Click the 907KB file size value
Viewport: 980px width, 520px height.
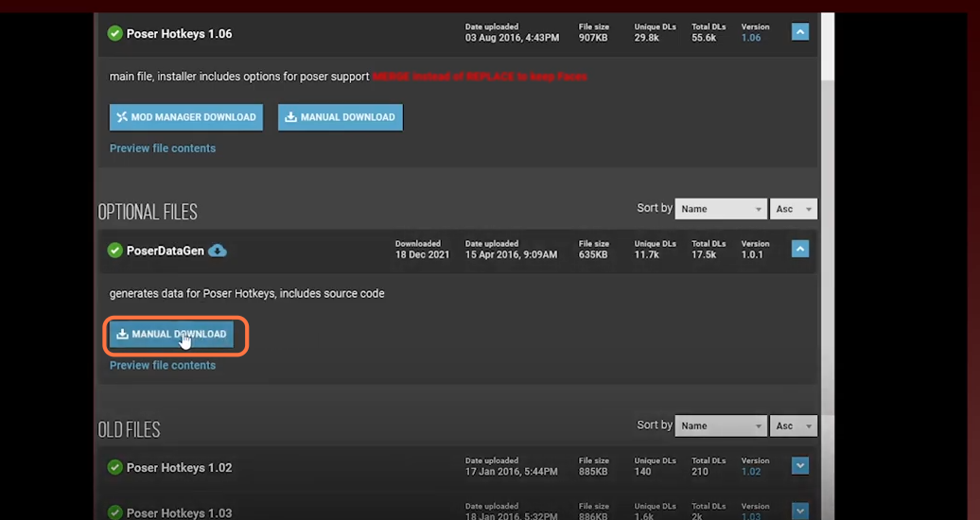pos(593,38)
